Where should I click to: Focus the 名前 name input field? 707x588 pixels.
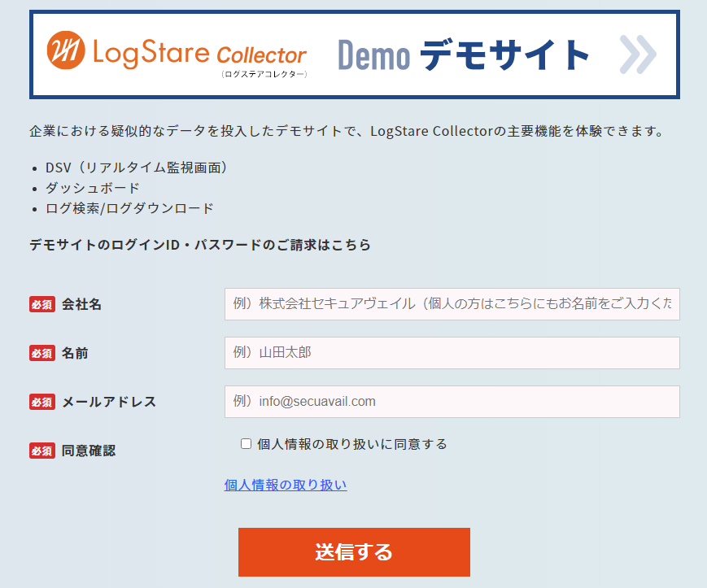tap(452, 353)
